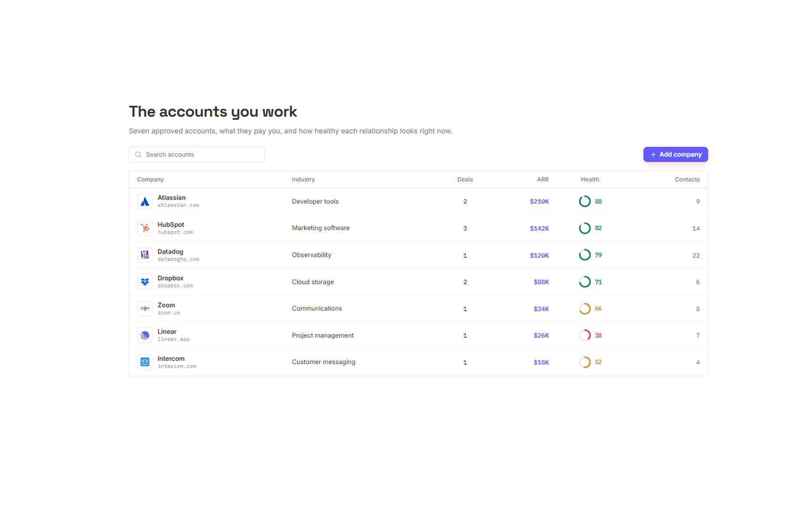812x525 pixels.
Task: Click health score 71 for Dropbox
Action: [598, 282]
